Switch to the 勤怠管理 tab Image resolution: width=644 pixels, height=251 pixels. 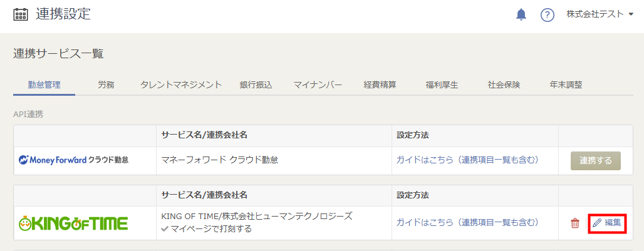click(44, 85)
